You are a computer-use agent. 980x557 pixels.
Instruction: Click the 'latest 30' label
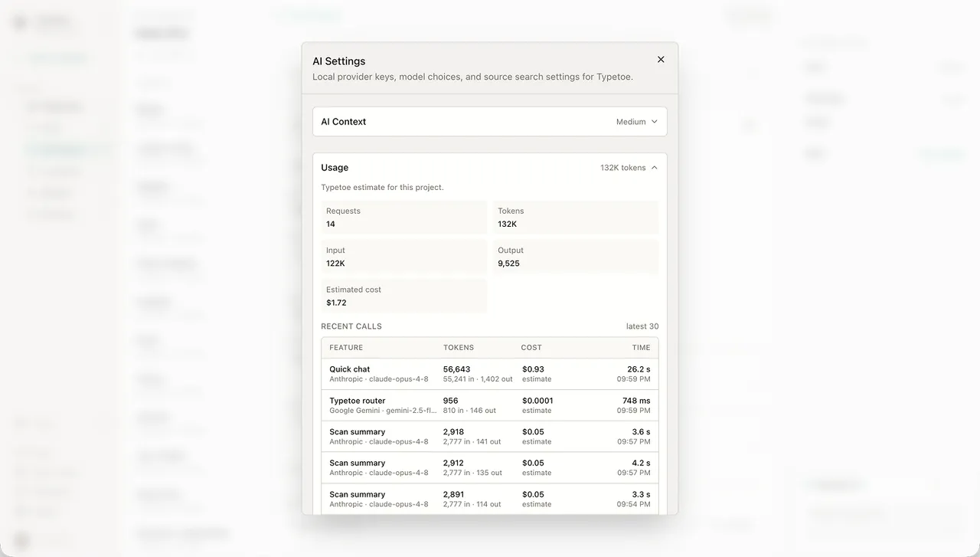pos(642,326)
